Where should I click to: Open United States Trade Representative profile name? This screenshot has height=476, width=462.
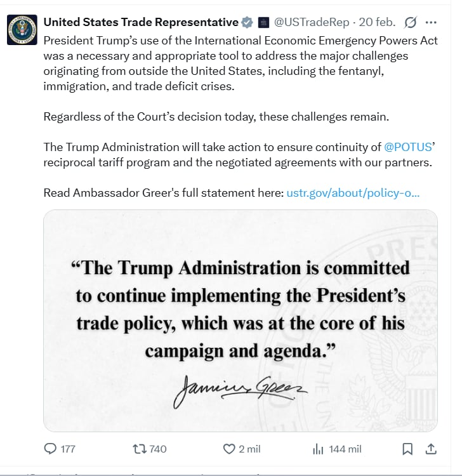[x=141, y=22]
